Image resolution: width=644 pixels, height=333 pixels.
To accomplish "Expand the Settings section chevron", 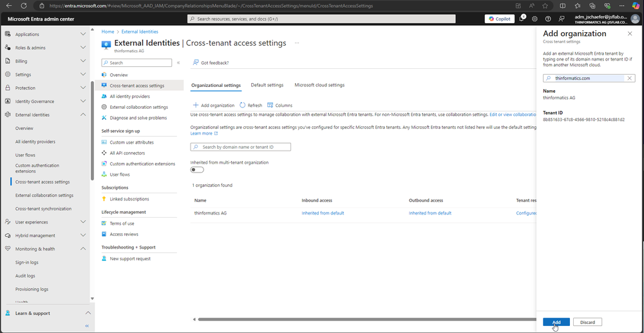I will coord(83,75).
